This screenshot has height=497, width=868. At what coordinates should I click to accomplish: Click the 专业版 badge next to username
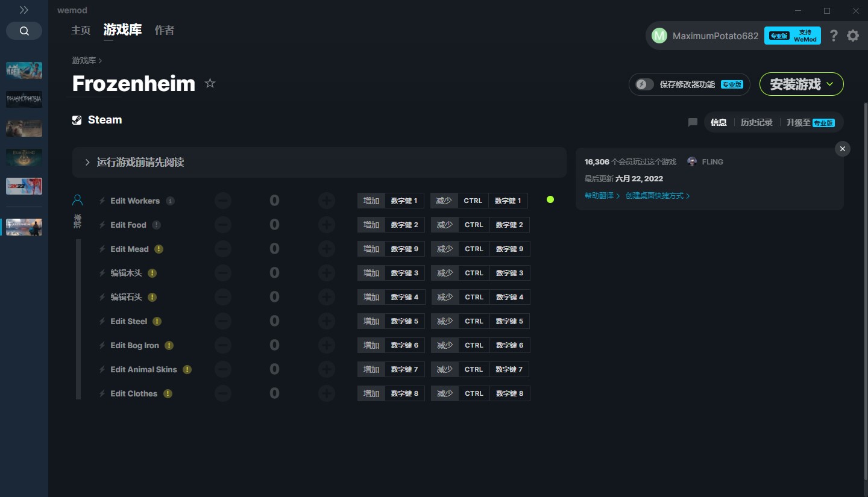[x=779, y=36]
